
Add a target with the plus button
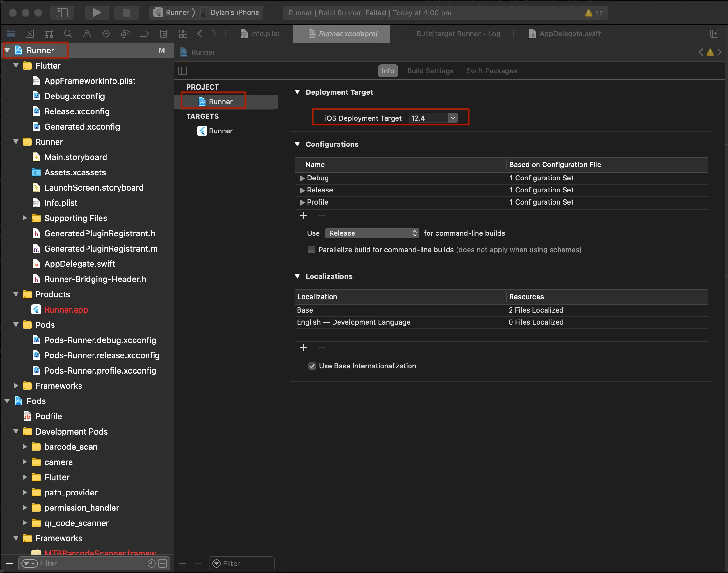pos(182,563)
